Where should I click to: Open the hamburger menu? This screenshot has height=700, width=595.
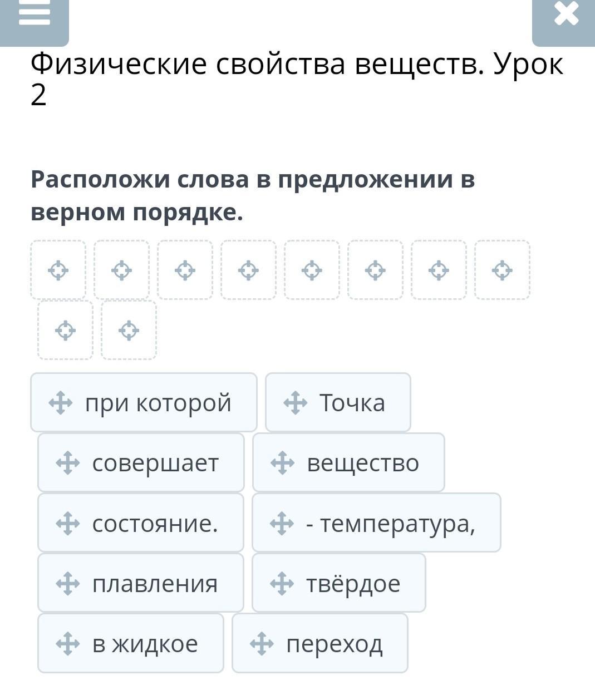(34, 15)
